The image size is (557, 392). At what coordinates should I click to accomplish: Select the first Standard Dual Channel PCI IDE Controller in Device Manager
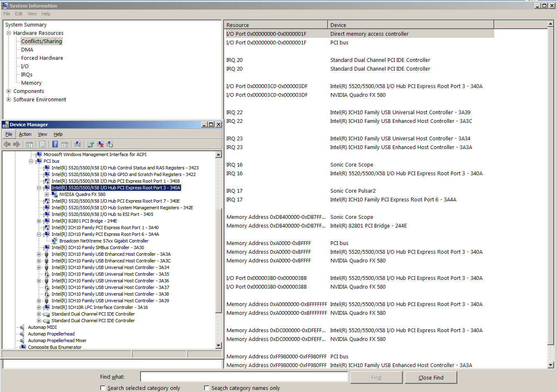[93, 314]
